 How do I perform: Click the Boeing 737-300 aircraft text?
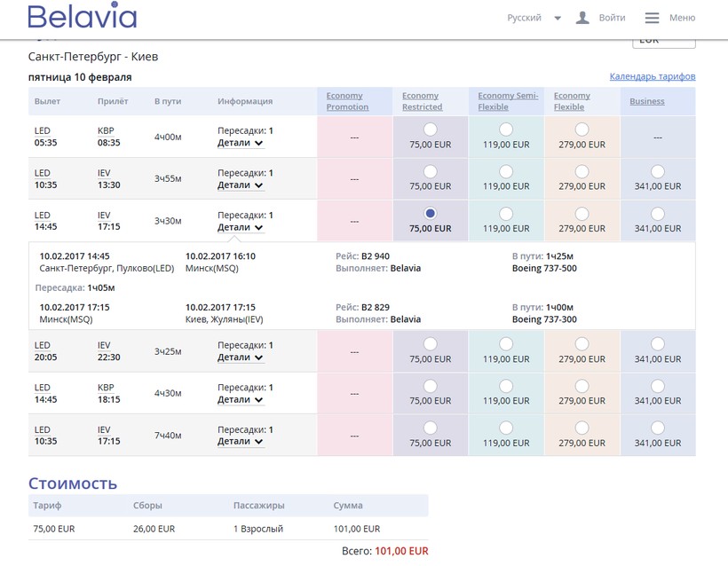(x=544, y=319)
